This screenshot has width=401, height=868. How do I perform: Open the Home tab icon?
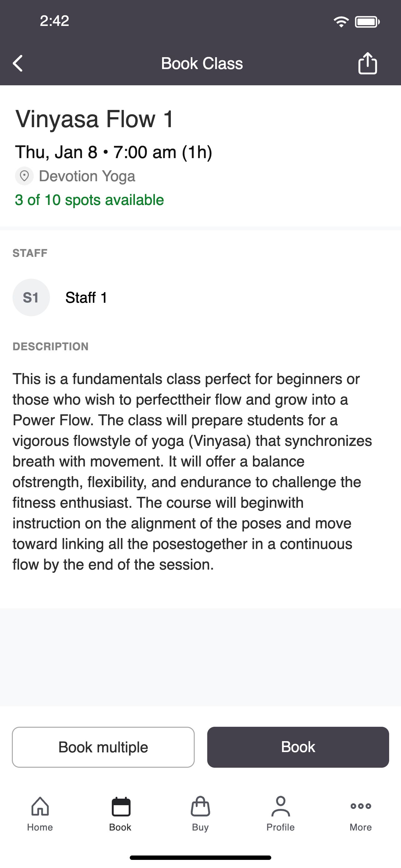tap(40, 806)
